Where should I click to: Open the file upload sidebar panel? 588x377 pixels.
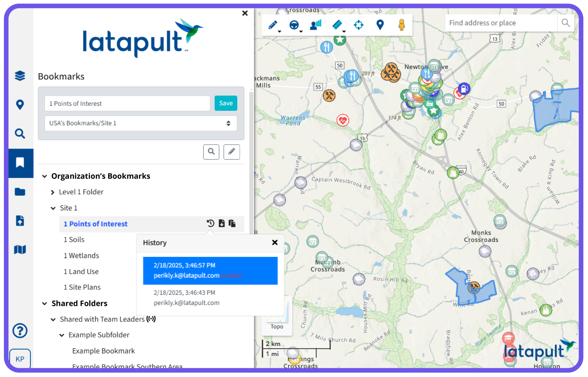coord(20,221)
